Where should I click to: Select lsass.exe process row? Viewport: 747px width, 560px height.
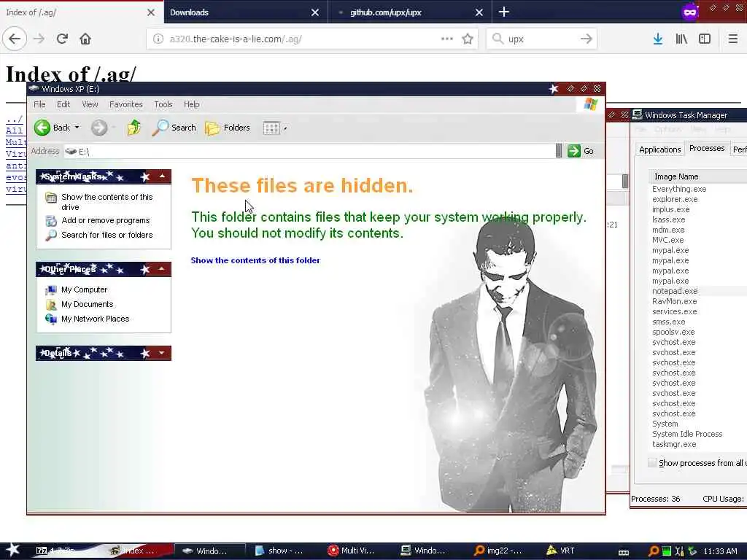coord(668,219)
